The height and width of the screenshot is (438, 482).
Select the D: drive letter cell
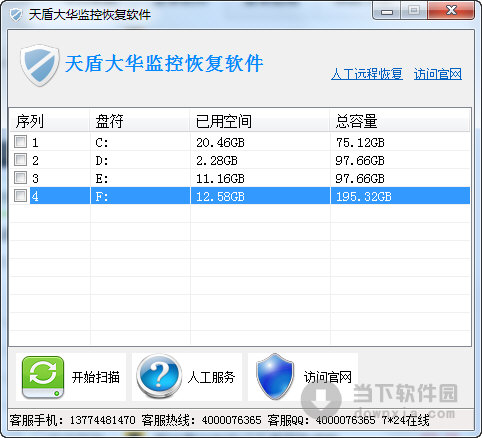[x=102, y=161]
